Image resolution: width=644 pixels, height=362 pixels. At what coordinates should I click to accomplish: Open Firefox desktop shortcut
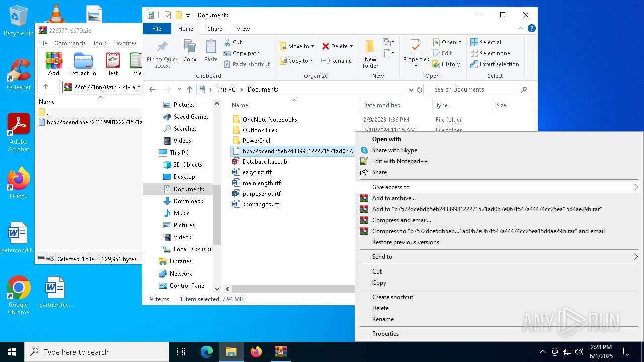click(19, 184)
